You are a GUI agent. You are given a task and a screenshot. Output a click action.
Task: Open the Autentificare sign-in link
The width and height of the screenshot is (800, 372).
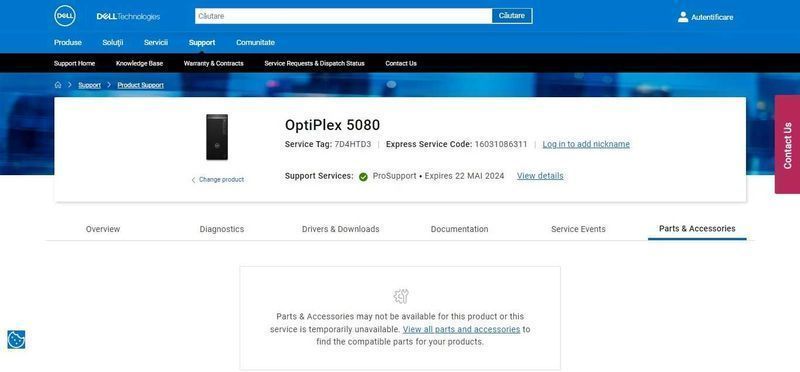click(x=712, y=17)
